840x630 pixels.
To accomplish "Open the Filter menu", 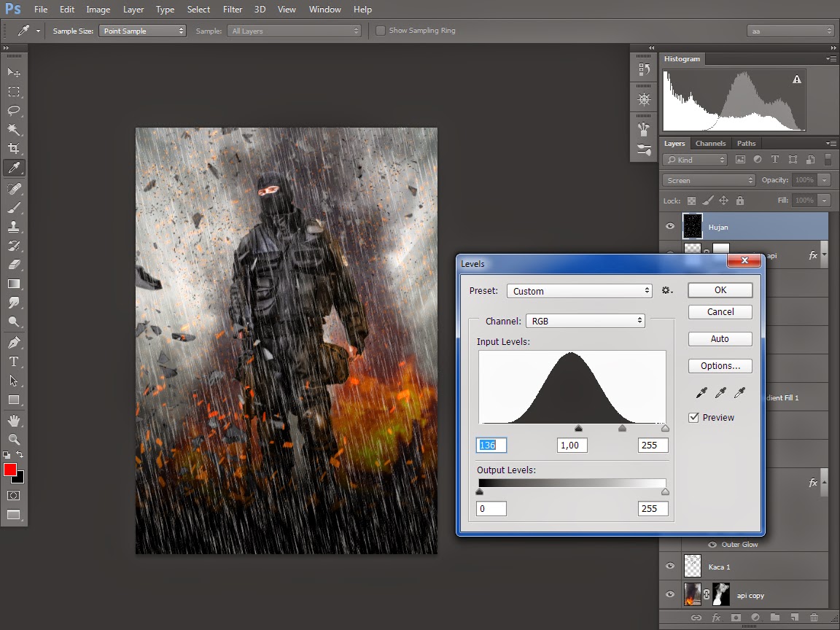I will (233, 9).
